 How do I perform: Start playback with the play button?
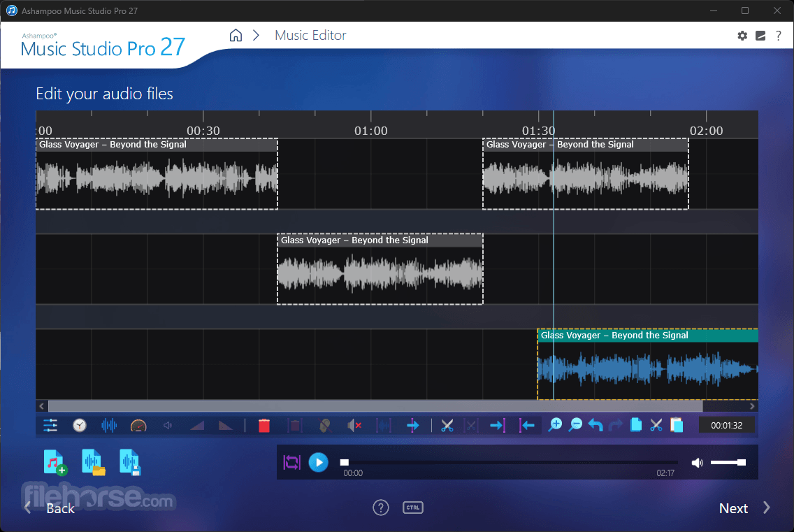[x=319, y=462]
